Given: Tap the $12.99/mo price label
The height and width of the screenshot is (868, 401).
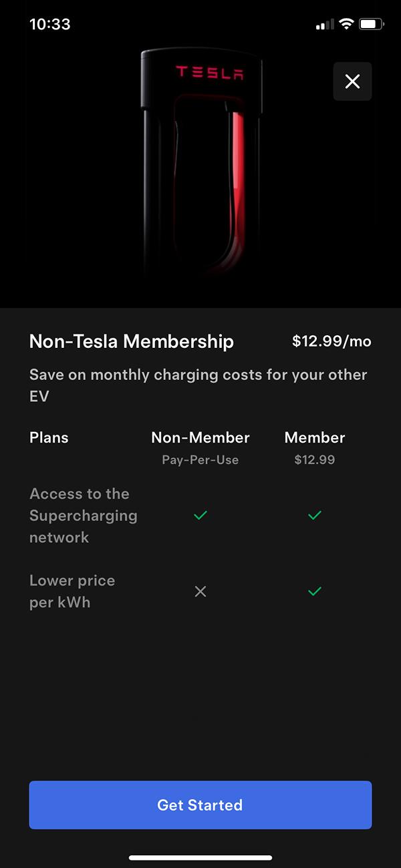Looking at the screenshot, I should tap(331, 341).
